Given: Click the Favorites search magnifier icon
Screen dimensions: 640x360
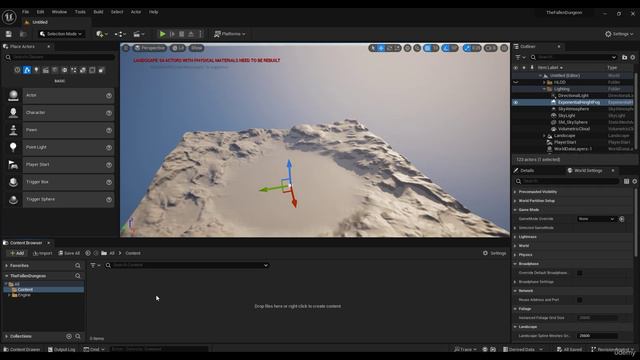Looking at the screenshot, I should (x=78, y=266).
